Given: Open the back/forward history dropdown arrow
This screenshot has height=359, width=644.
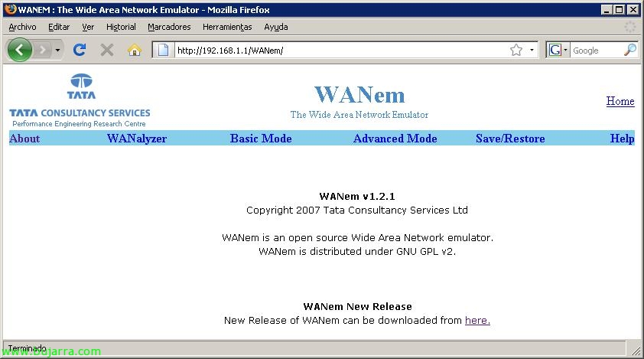Looking at the screenshot, I should (57, 51).
